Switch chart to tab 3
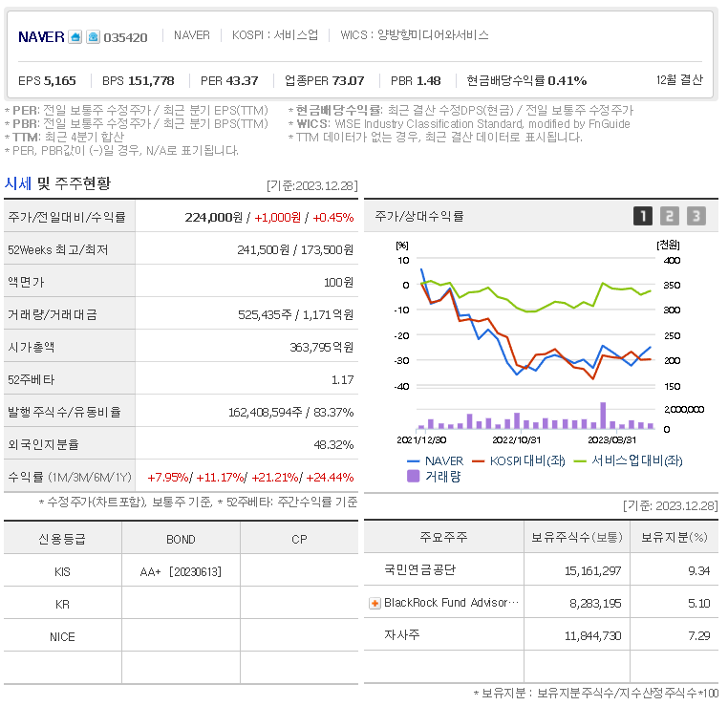The image size is (728, 706). click(x=696, y=216)
